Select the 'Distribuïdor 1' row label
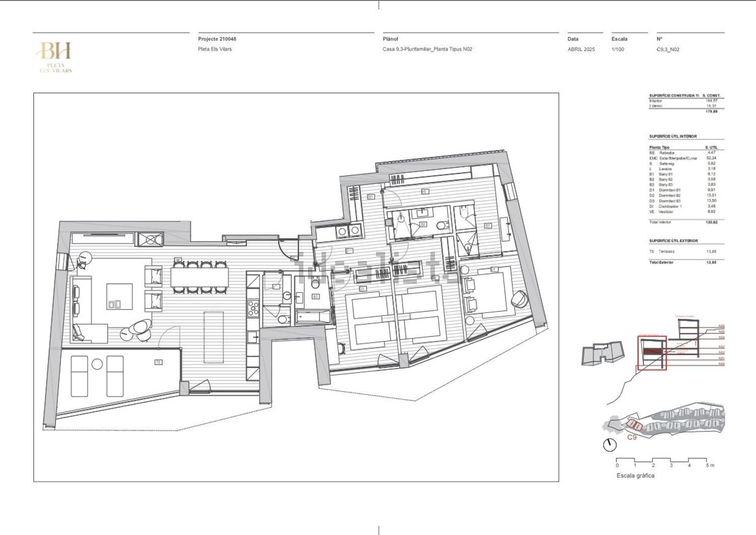 (x=670, y=206)
